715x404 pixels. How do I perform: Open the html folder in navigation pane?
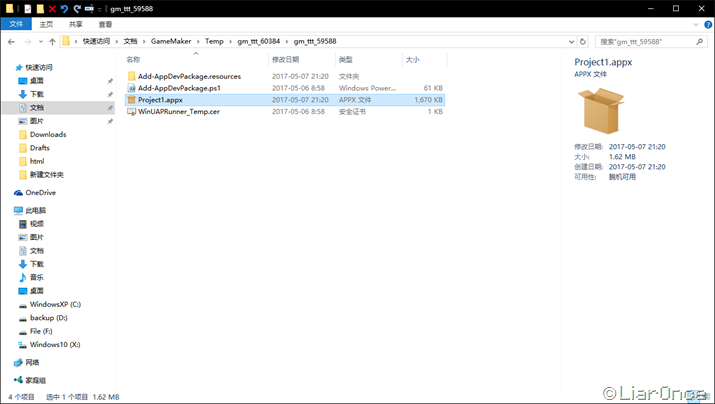click(37, 161)
